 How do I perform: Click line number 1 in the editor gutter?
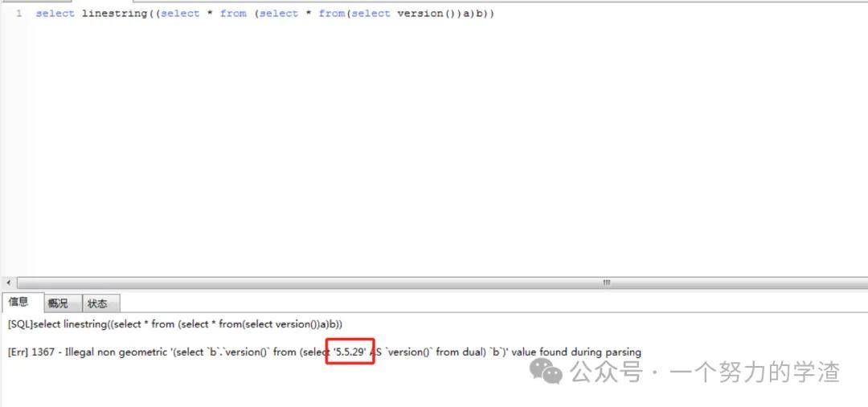point(19,14)
